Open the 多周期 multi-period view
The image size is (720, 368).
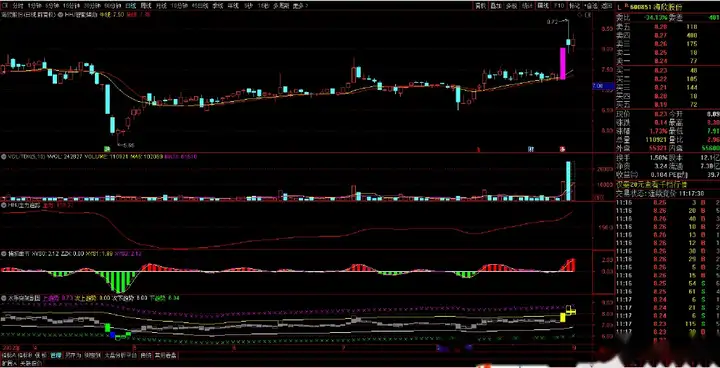tap(281, 6)
